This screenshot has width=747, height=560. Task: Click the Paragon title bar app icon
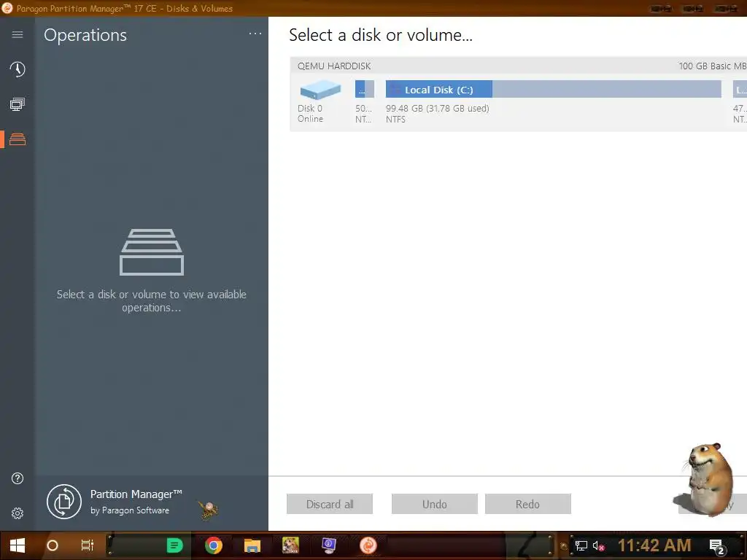tap(7, 7)
